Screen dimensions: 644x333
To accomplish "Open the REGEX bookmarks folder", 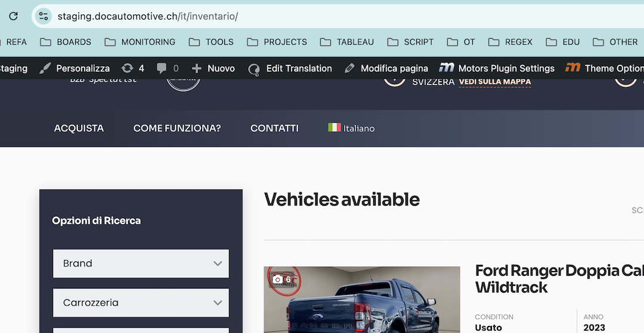I will click(x=510, y=42).
